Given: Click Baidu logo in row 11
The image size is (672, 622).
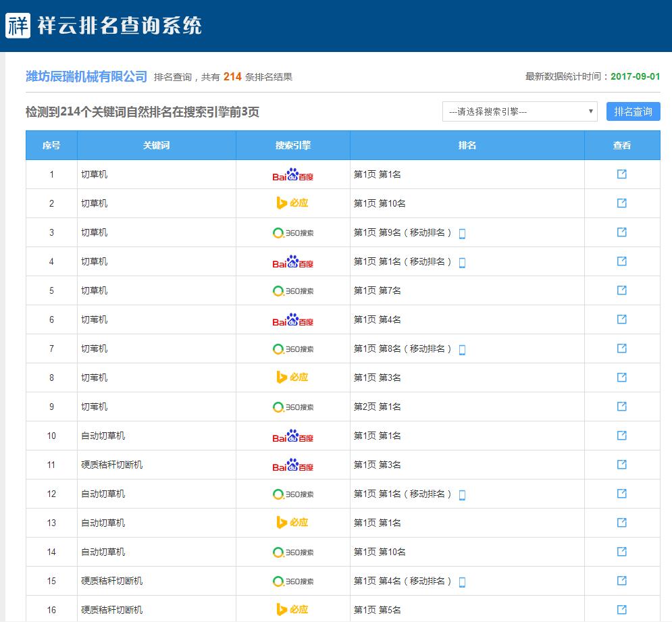Looking at the screenshot, I should click(x=292, y=465).
